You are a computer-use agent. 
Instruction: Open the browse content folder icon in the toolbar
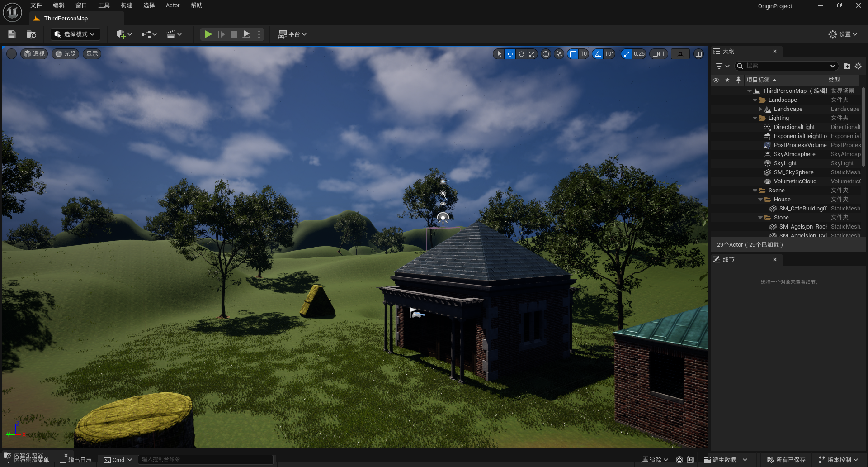tap(31, 34)
